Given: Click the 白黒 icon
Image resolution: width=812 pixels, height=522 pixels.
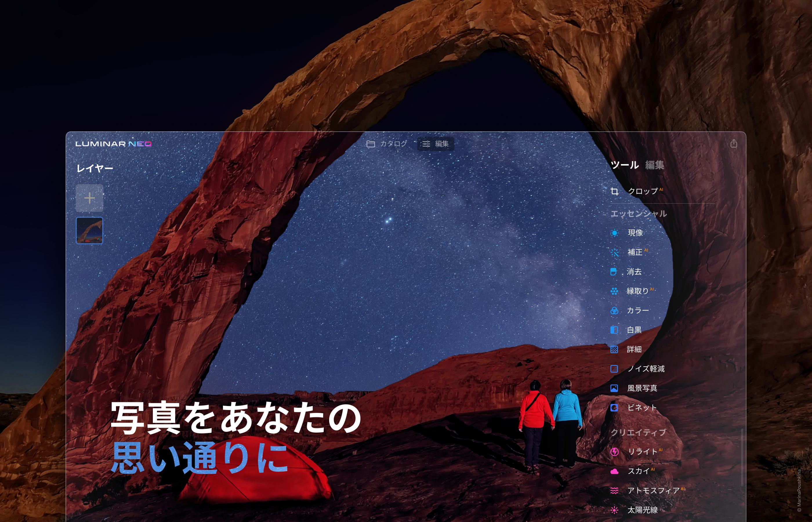Looking at the screenshot, I should point(614,330).
